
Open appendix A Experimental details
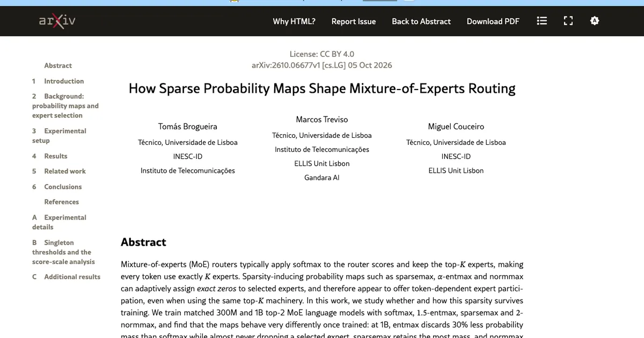click(59, 222)
